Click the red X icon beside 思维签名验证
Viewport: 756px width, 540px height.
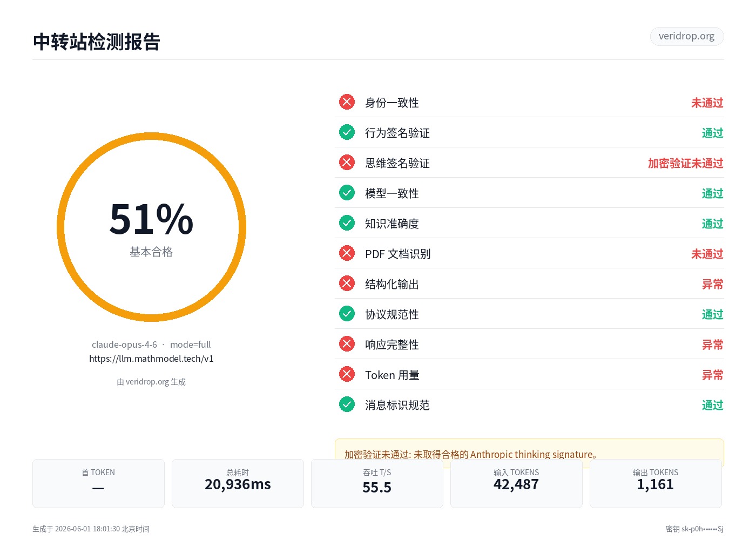click(347, 163)
